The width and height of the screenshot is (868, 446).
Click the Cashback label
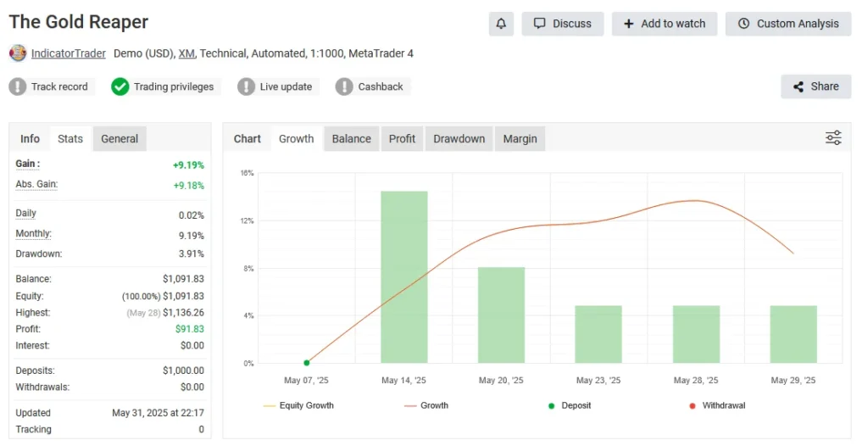tap(381, 86)
